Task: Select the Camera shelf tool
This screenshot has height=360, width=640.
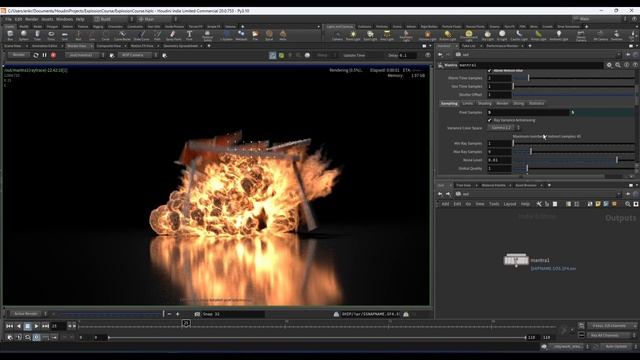Action: pyautogui.click(x=337, y=36)
